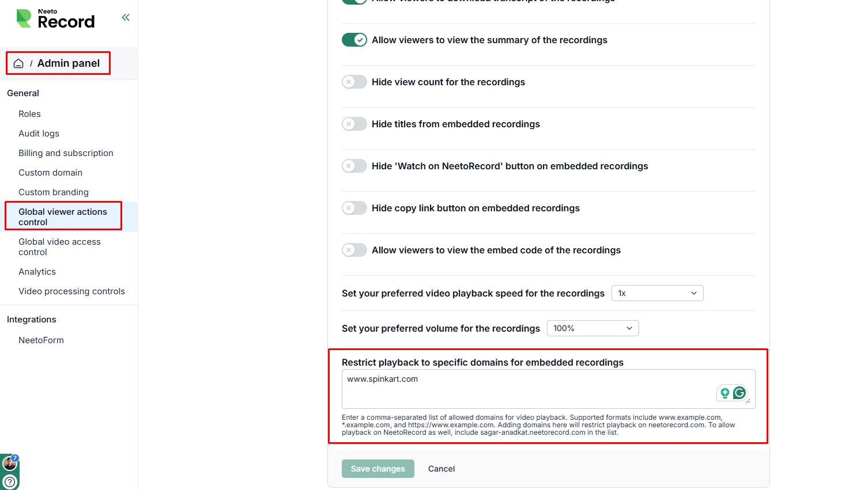This screenshot has height=490, width=868.
Task: Open the playback speed 1x dropdown
Action: 657,293
